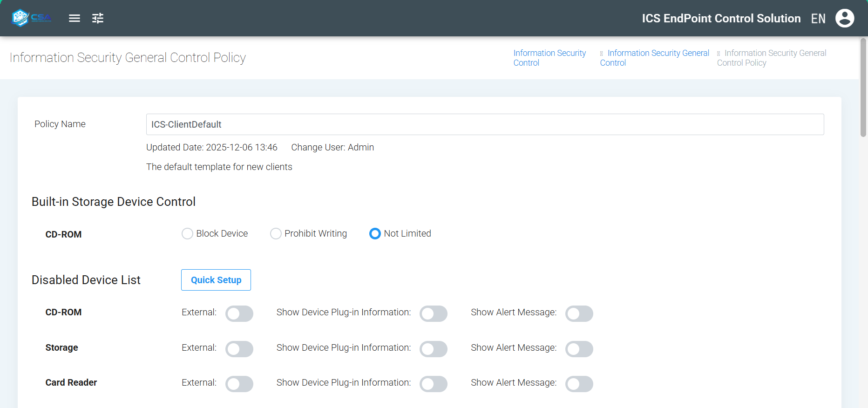Click the Policy Name input field
Viewport: 868px width, 408px height.
(x=485, y=124)
